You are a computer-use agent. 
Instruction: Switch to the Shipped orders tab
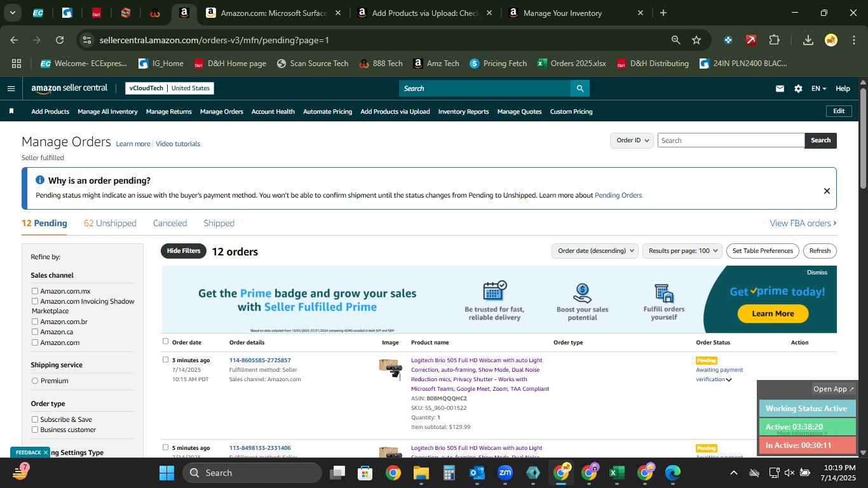pos(219,223)
